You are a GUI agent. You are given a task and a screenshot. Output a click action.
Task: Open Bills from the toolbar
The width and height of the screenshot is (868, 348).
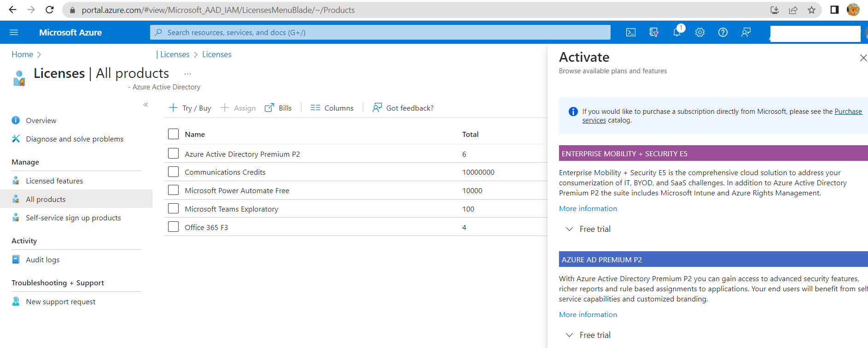point(278,108)
